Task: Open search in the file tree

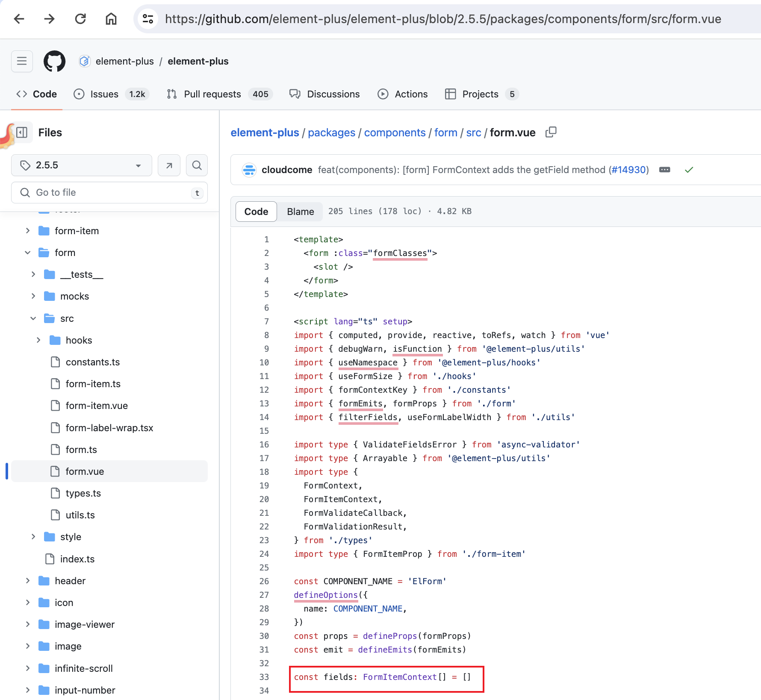Action: click(x=197, y=165)
